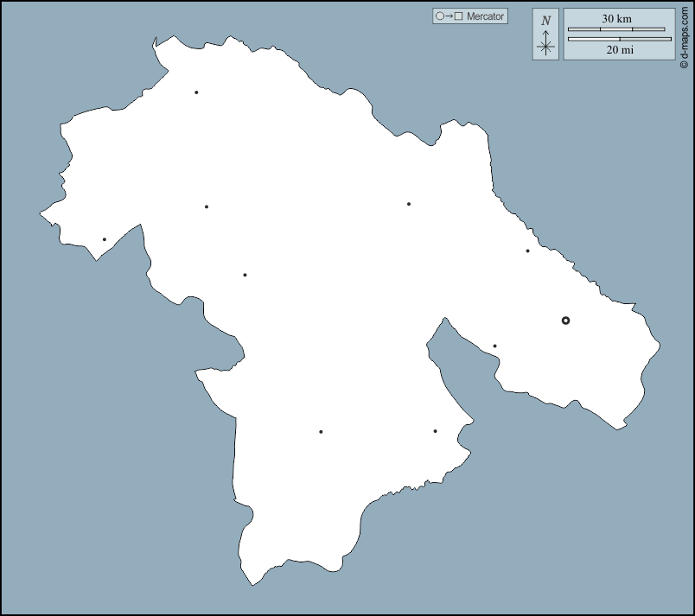Click the city dot above the western coastal inlet

[x=245, y=275]
